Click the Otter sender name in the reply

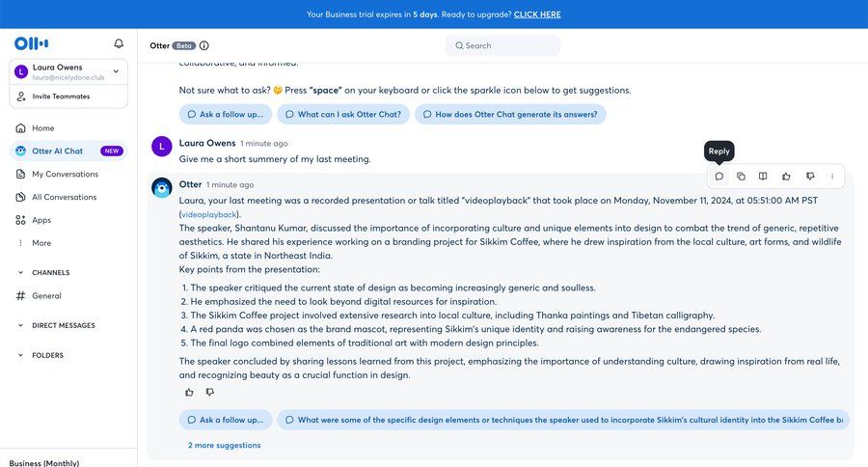pos(190,184)
